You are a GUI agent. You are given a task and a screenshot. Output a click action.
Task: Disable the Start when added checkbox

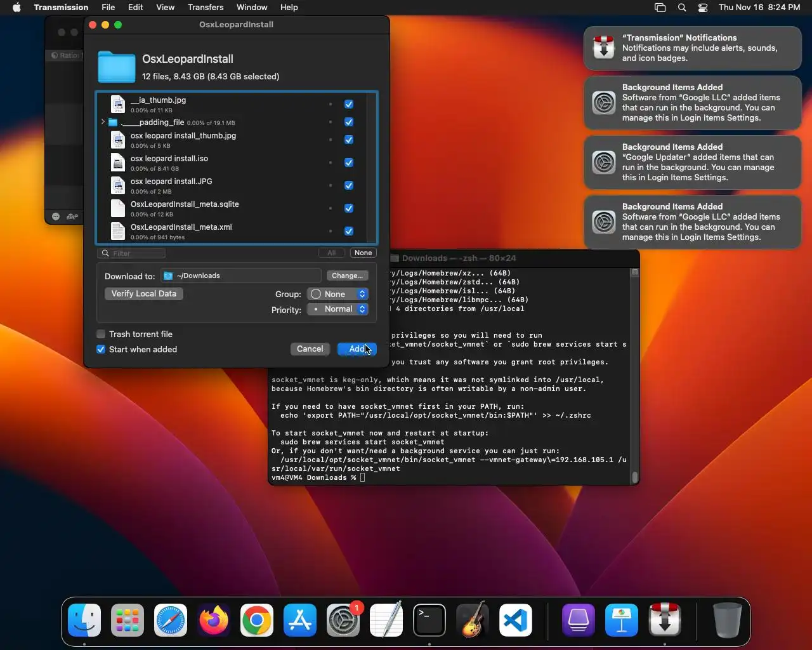(x=101, y=349)
